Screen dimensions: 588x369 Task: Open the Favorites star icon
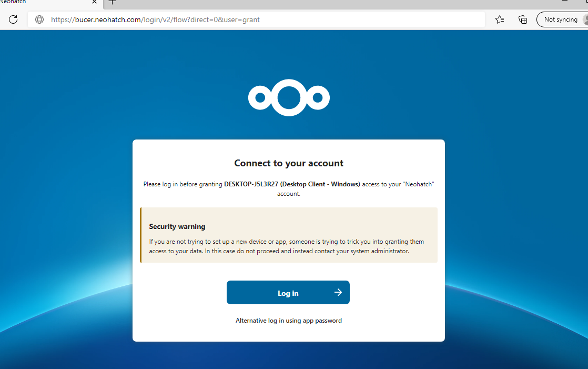pyautogui.click(x=500, y=19)
